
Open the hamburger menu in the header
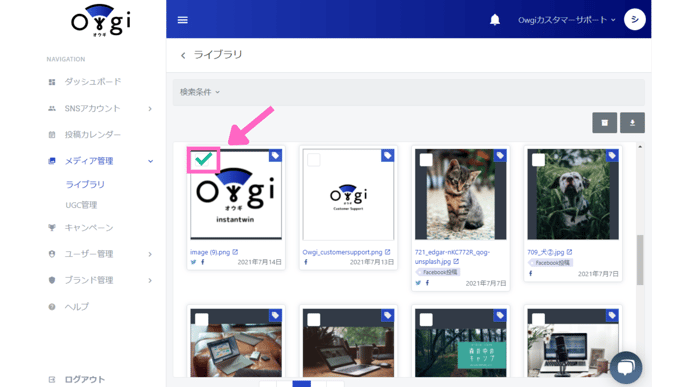(x=183, y=20)
